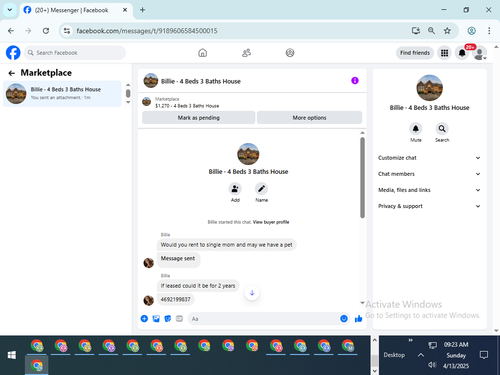The image size is (500, 375).
Task: Open the Chrome tab search dropdown
Action: pos(10,10)
